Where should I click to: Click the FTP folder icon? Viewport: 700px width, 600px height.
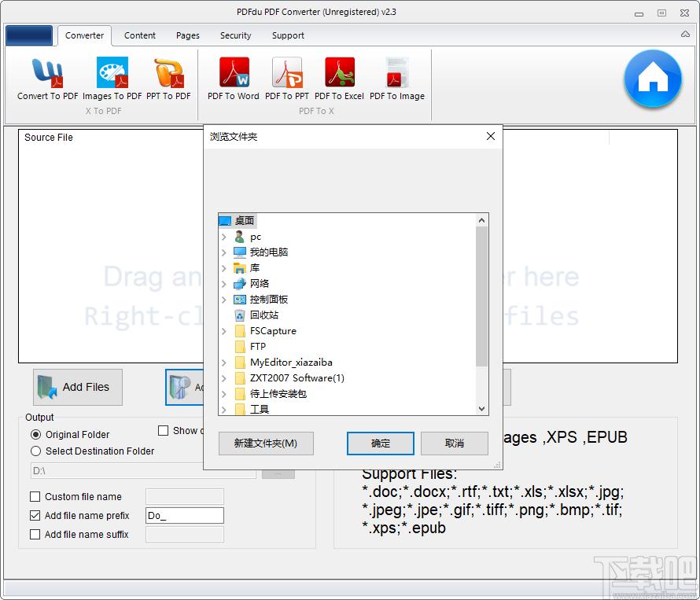point(240,347)
